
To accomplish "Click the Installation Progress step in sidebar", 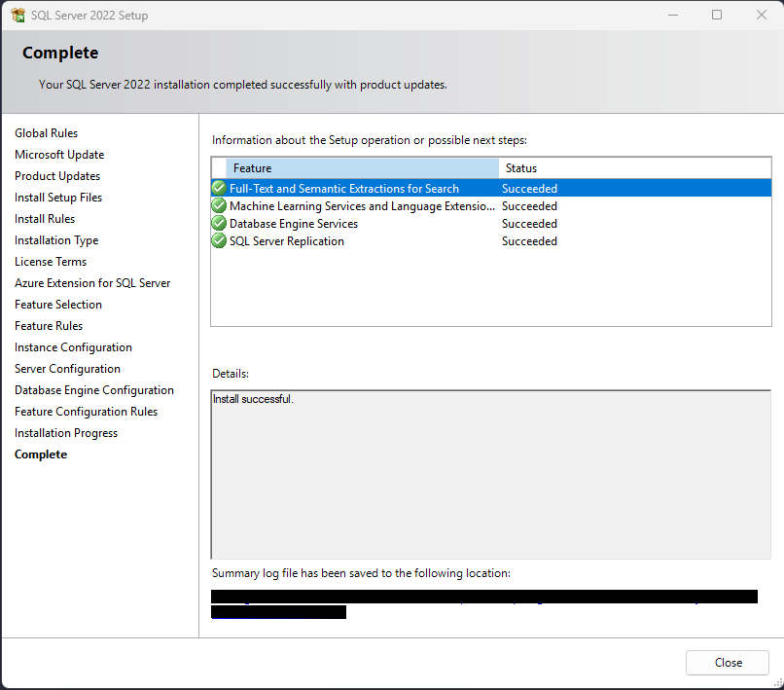I will (x=66, y=433).
